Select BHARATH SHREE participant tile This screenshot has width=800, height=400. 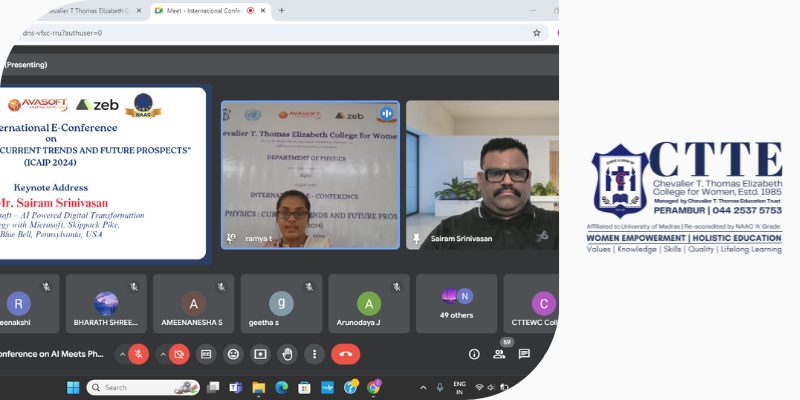[106, 304]
